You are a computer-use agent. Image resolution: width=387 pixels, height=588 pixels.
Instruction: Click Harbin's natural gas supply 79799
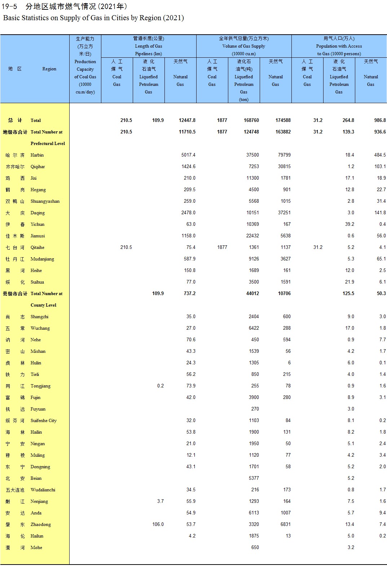284,155
